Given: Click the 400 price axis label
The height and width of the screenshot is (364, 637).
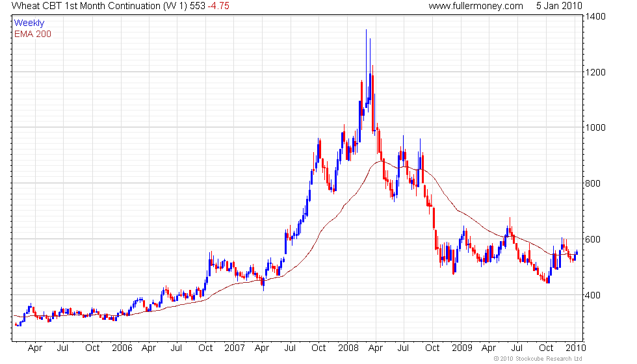Looking at the screenshot, I should [593, 295].
